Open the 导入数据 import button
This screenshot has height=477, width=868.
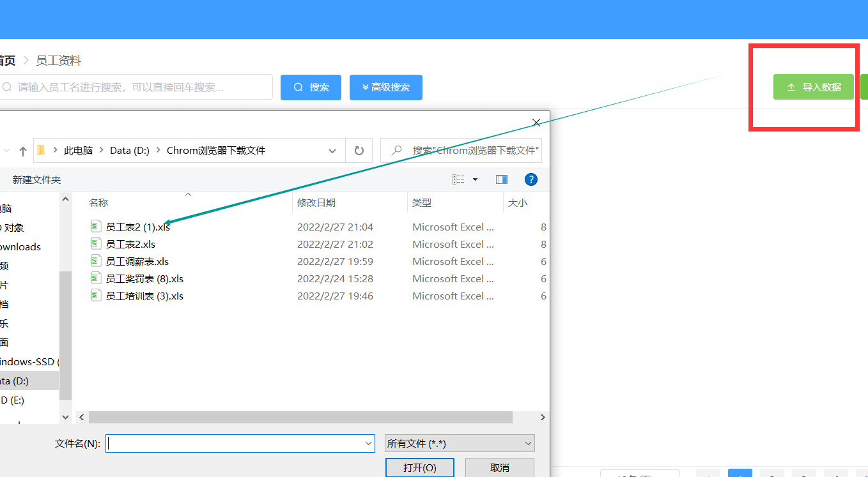pyautogui.click(x=813, y=87)
